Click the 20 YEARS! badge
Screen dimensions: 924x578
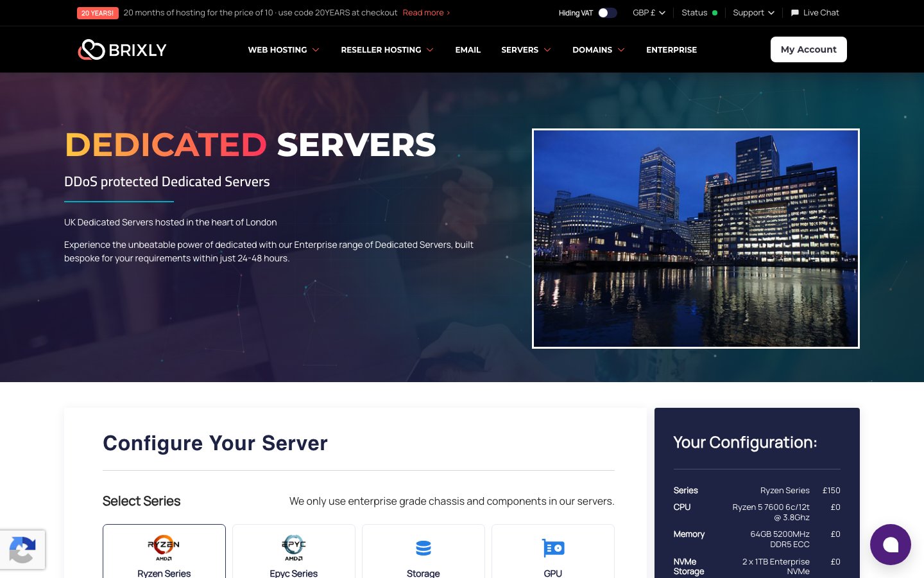pos(98,13)
